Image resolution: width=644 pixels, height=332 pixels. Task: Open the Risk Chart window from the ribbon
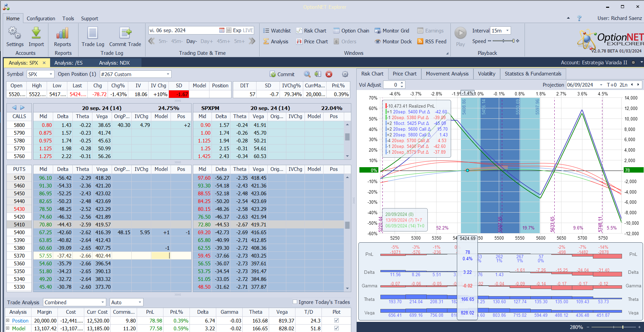pos(311,31)
